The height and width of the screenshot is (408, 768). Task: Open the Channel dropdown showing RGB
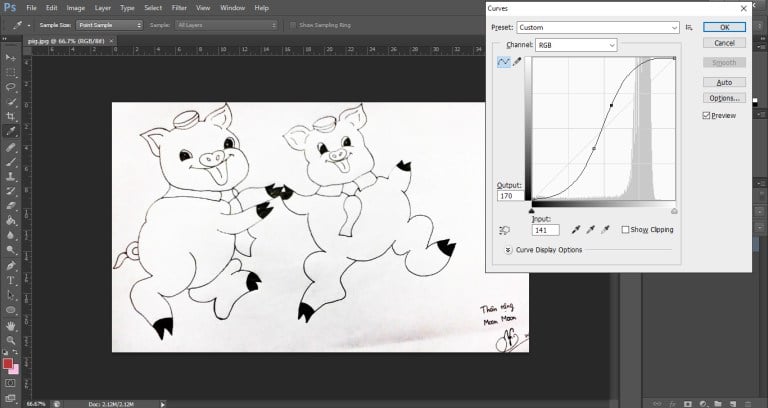[576, 45]
